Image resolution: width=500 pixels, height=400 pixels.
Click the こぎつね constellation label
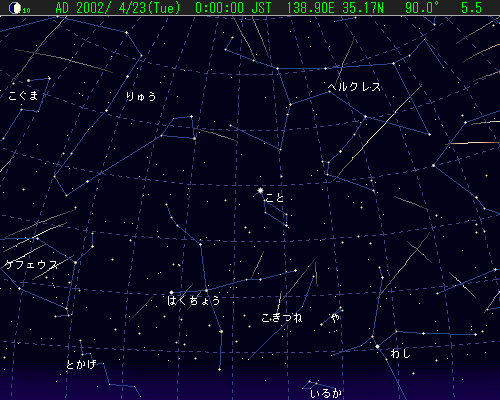pos(282,318)
